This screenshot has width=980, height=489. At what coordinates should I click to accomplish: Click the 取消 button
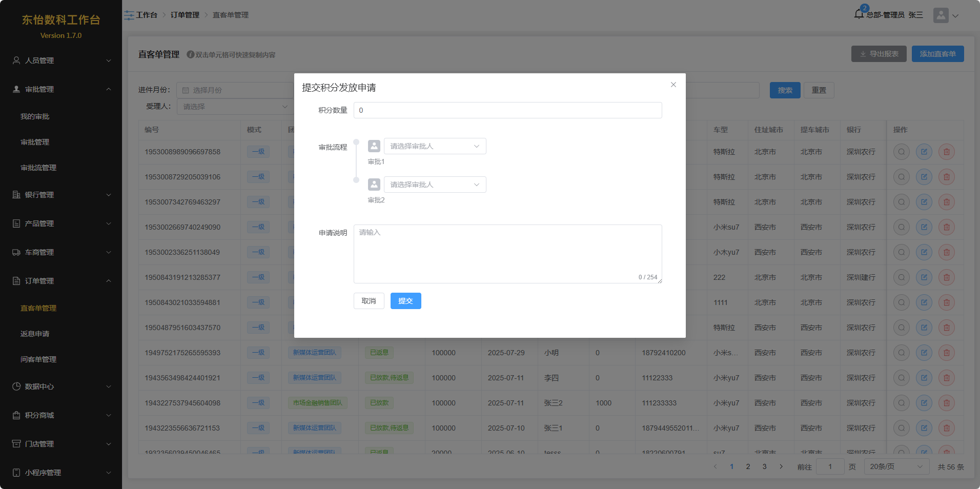click(369, 301)
